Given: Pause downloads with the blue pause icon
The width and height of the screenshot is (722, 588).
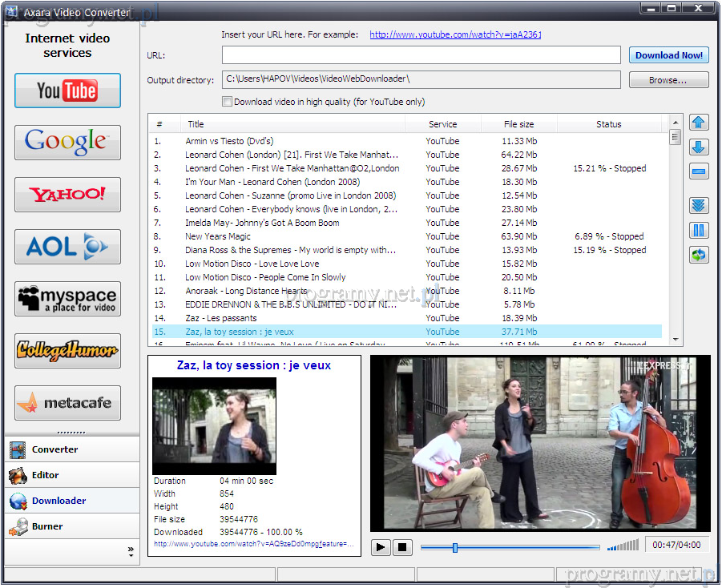Looking at the screenshot, I should click(x=699, y=231).
